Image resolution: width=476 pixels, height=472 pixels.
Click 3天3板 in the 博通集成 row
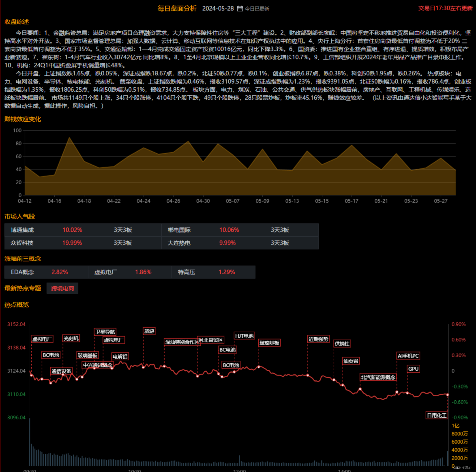click(123, 230)
